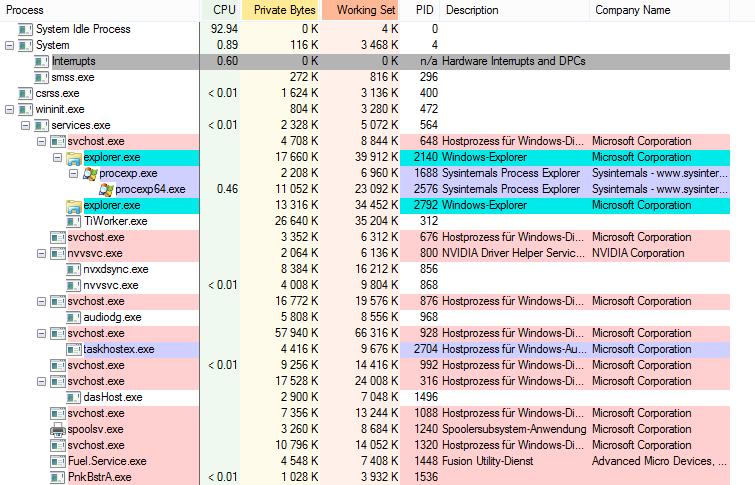Sort by the CPU column header
This screenshot has width=755, height=485.
(221, 10)
